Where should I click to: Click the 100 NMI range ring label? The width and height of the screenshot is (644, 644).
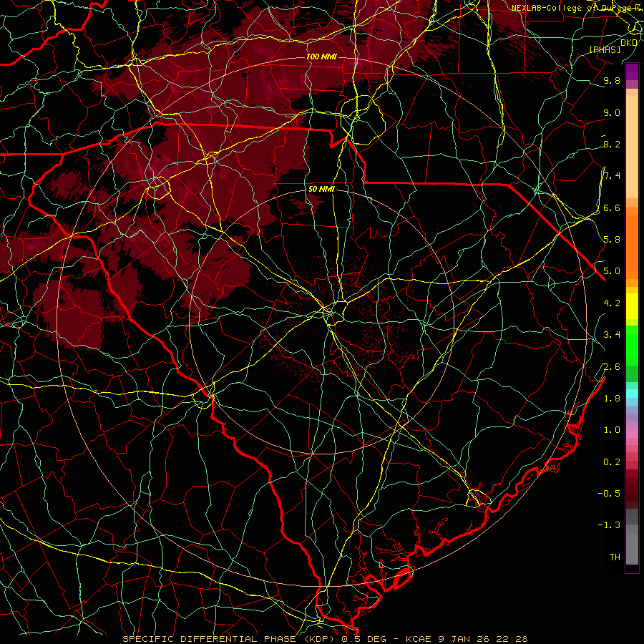[321, 57]
